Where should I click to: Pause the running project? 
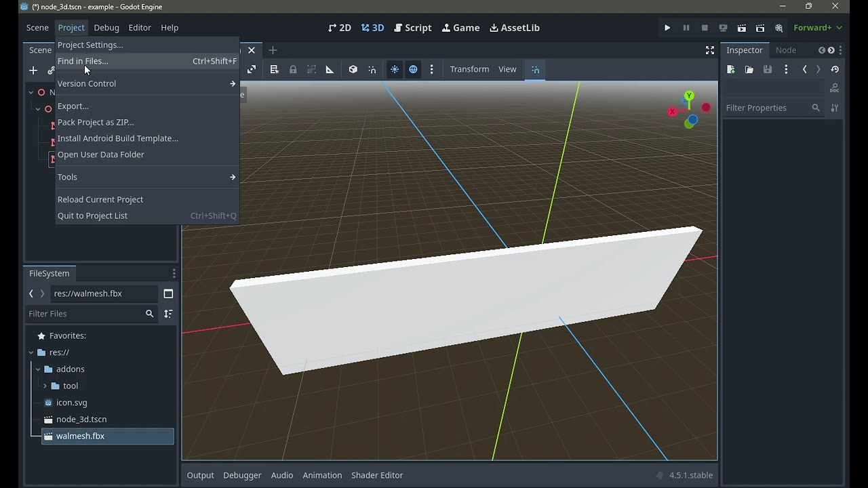686,28
